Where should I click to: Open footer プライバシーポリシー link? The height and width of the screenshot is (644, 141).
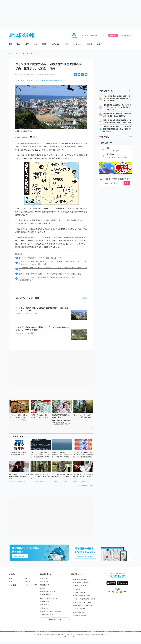(x=47, y=615)
